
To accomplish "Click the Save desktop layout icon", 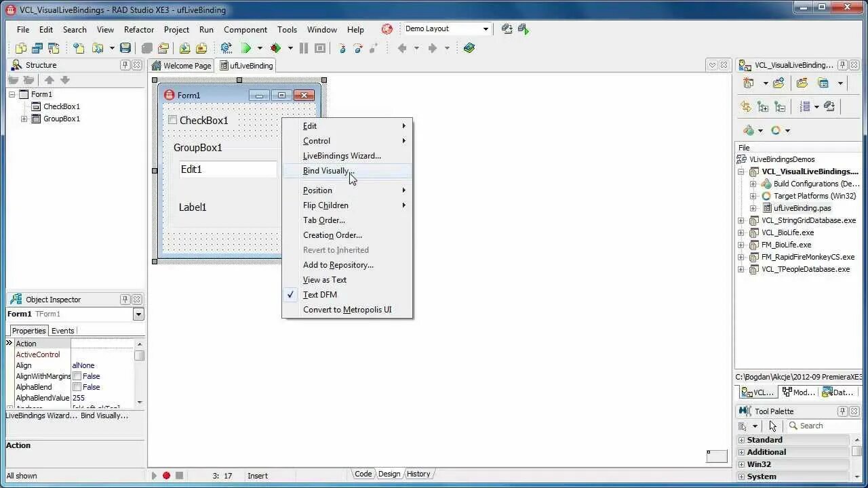I will click(x=507, y=28).
